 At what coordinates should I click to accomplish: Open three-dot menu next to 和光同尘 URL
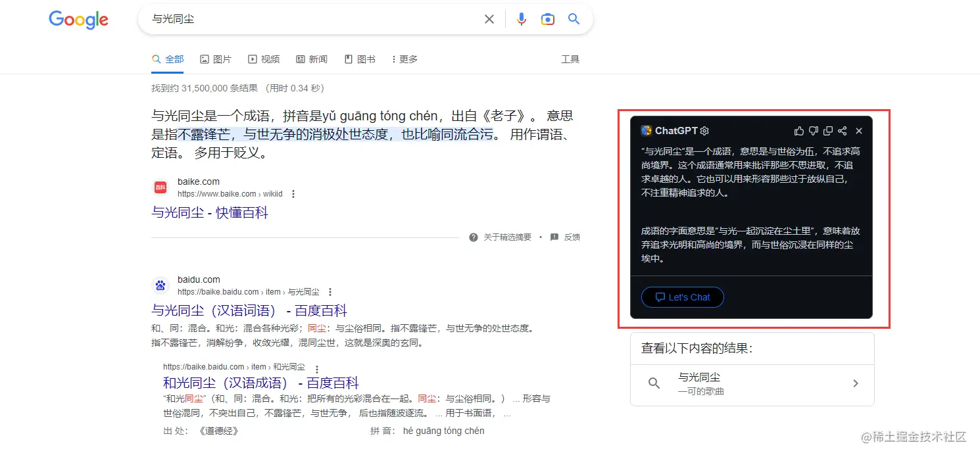[317, 369]
